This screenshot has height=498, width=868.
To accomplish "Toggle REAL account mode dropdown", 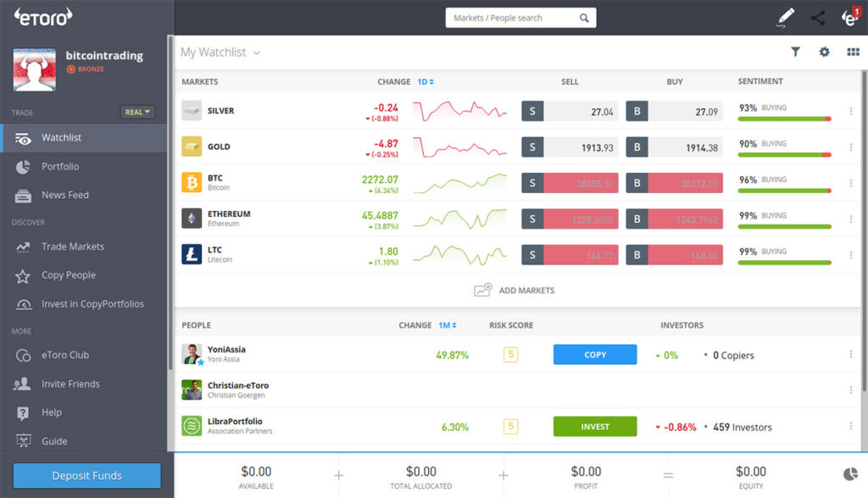I will [x=137, y=112].
